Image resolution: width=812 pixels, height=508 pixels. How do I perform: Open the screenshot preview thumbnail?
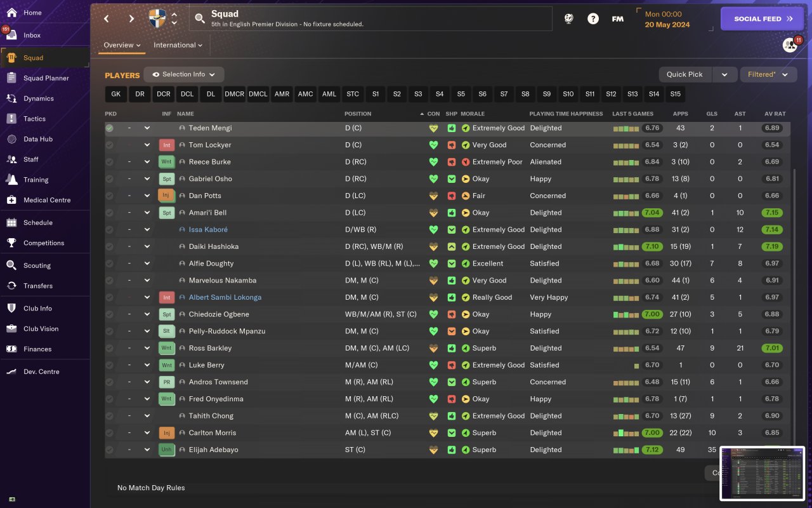tap(763, 473)
